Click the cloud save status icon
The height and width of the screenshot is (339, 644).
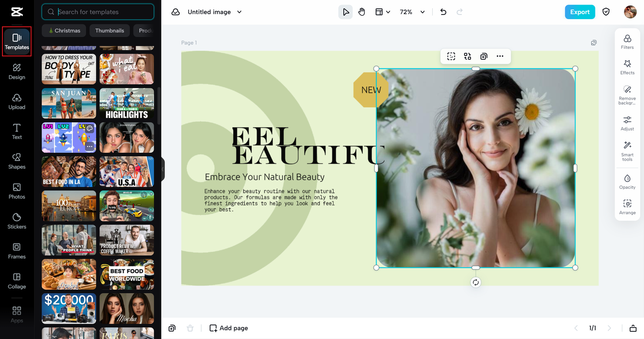click(x=176, y=12)
